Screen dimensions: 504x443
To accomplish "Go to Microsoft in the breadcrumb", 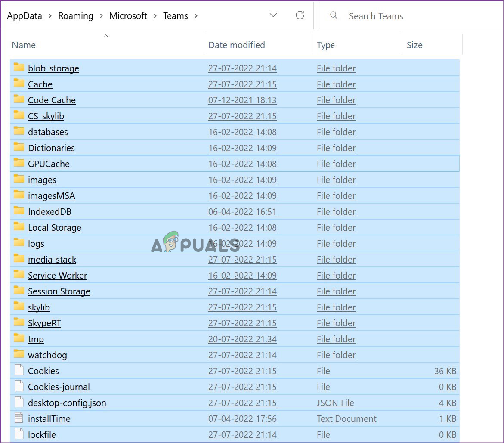I will click(128, 16).
